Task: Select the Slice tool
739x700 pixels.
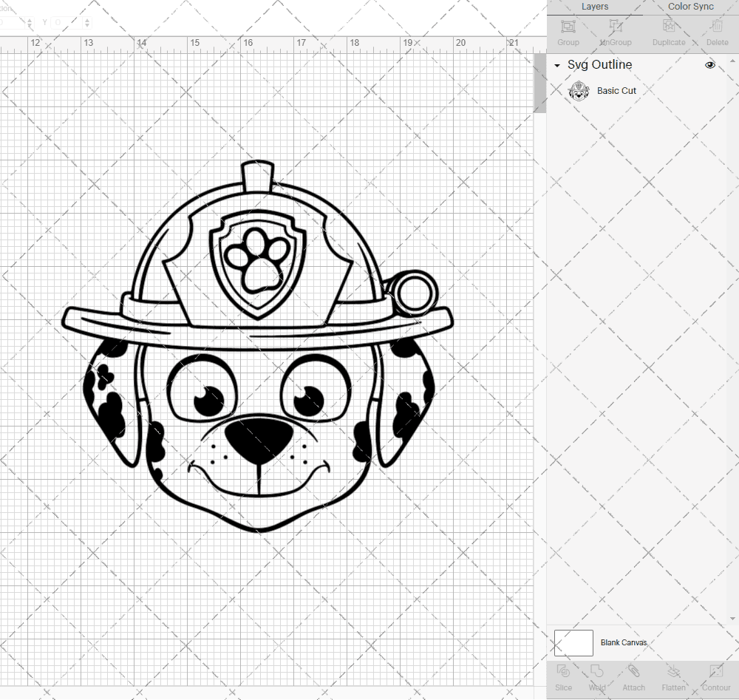Action: [563, 678]
